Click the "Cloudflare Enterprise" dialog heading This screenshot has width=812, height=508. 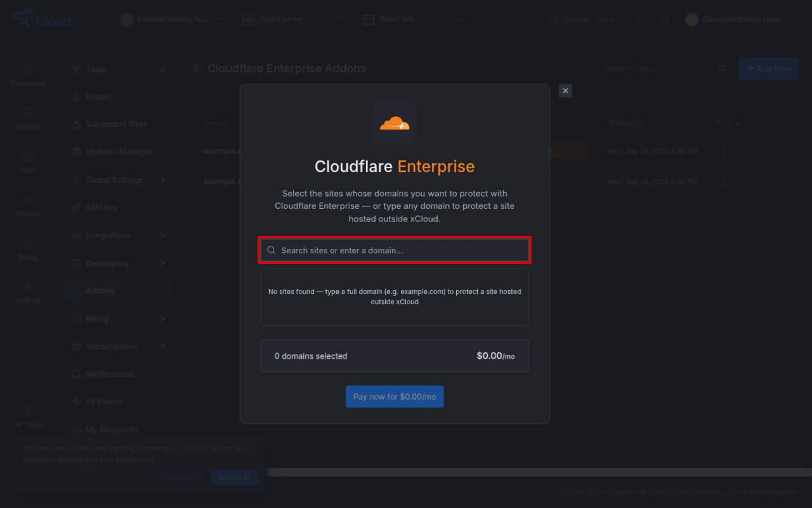[x=395, y=166]
